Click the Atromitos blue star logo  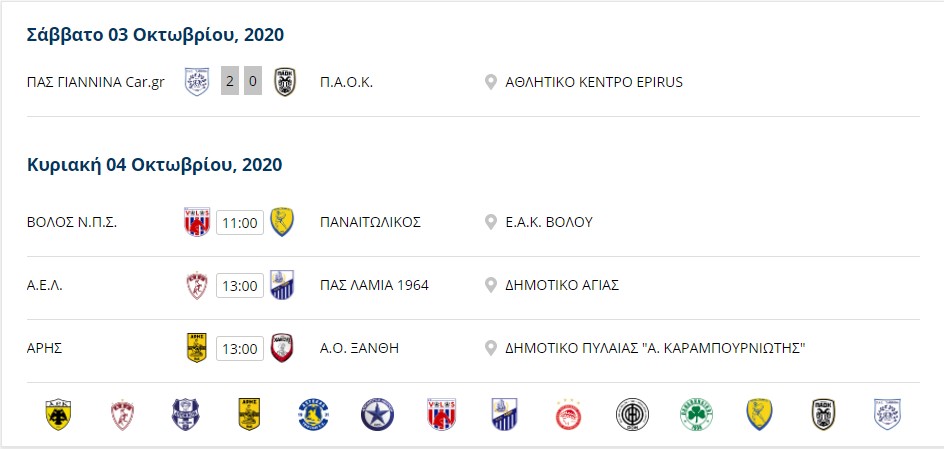(x=377, y=415)
